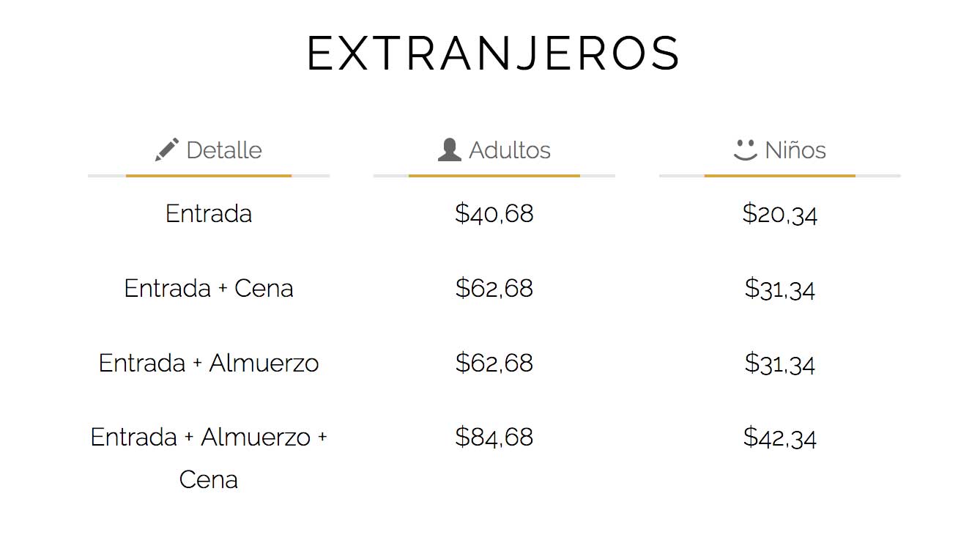The height and width of the screenshot is (535, 980).
Task: Select the adult price $40,68
Action: click(x=494, y=214)
